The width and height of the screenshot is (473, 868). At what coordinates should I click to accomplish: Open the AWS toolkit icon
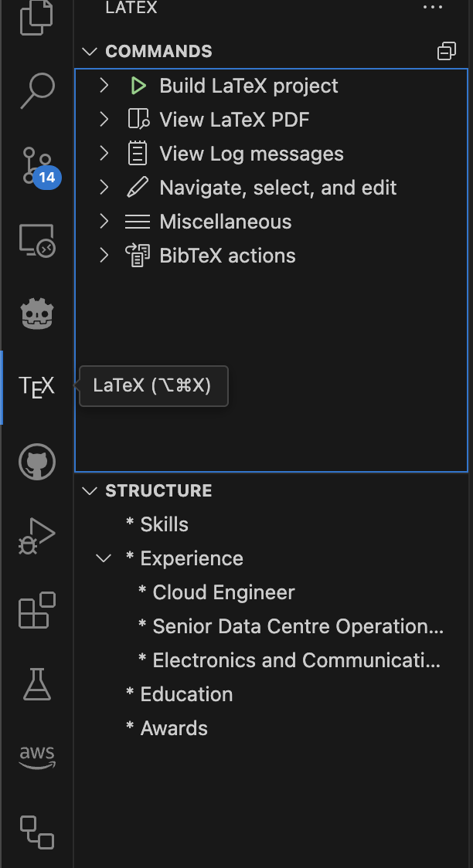coord(37,758)
